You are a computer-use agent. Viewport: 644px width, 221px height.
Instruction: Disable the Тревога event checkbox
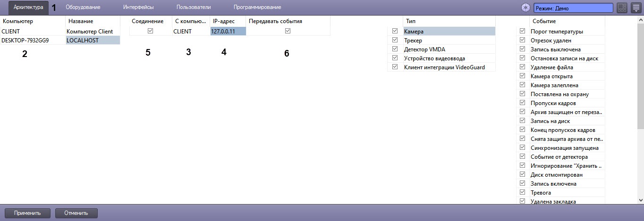tap(522, 192)
